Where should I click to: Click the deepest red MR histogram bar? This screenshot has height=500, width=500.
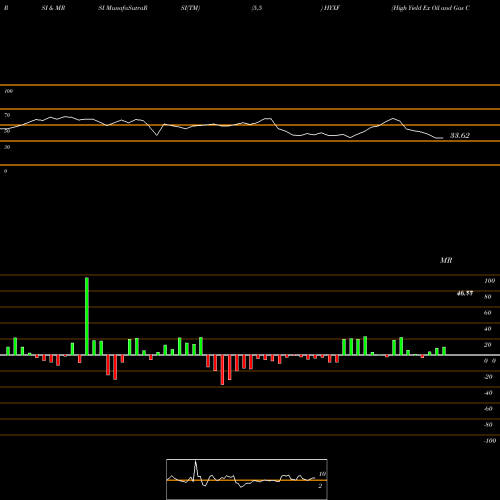pyautogui.click(x=222, y=370)
